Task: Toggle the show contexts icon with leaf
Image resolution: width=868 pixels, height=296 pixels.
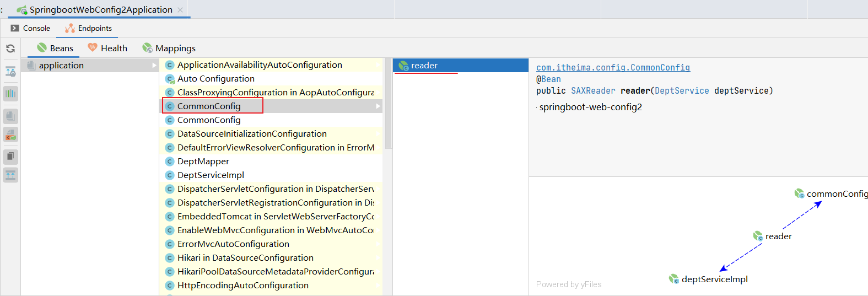Action: click(10, 134)
